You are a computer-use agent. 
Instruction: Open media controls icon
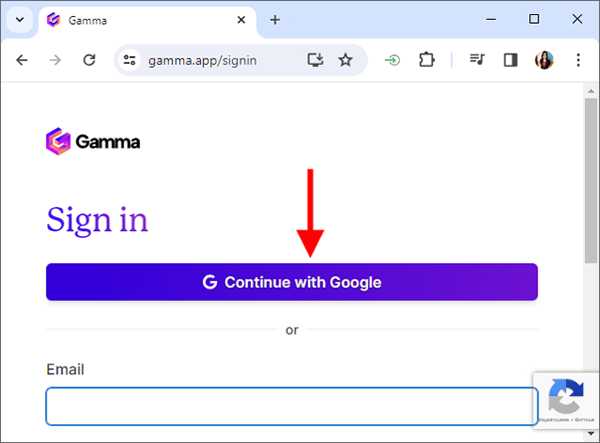[477, 60]
